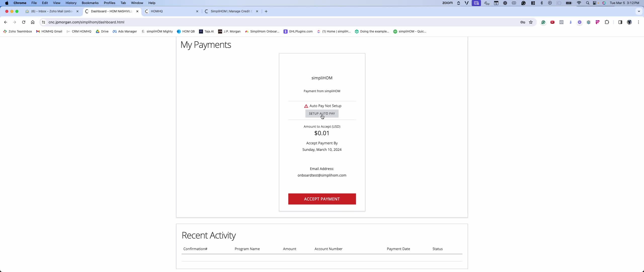The image size is (644, 272).
Task: Open the J.P. Morgan bookmark
Action: coord(229,31)
